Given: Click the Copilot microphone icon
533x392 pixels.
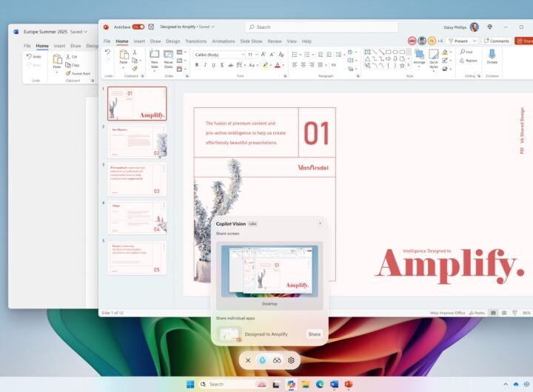Looking at the screenshot, I should click(262, 360).
